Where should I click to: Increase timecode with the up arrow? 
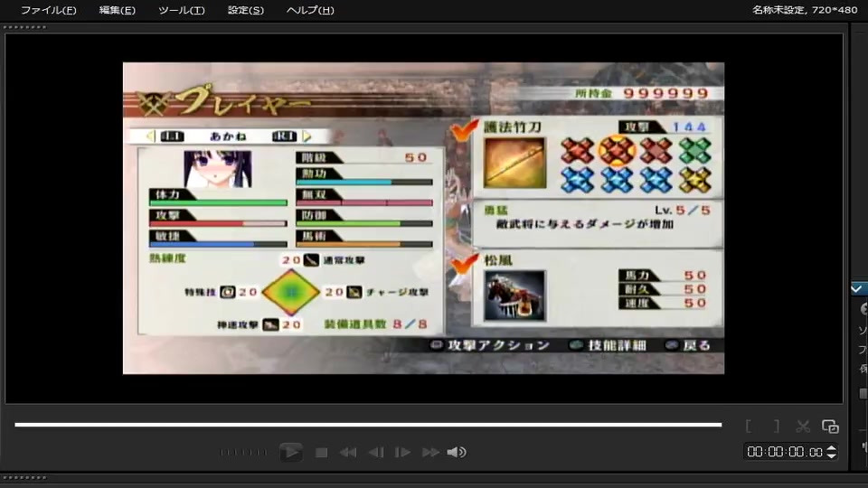pos(831,449)
